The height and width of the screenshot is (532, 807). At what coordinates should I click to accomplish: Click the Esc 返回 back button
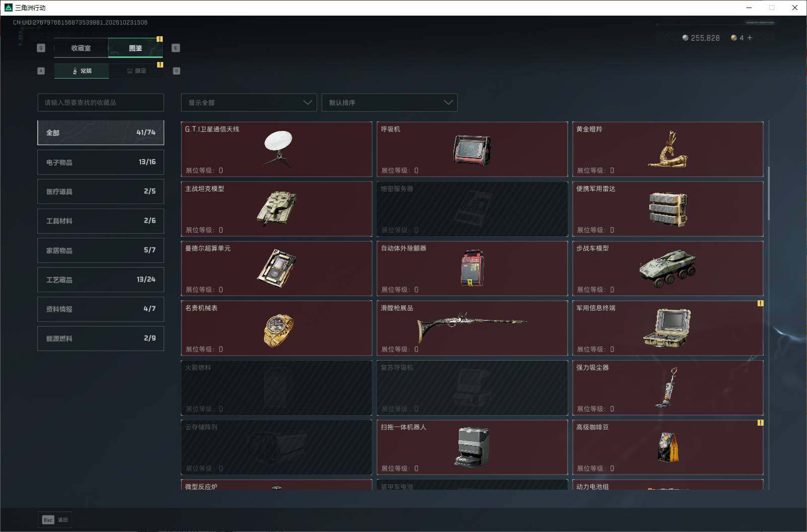coord(55,520)
